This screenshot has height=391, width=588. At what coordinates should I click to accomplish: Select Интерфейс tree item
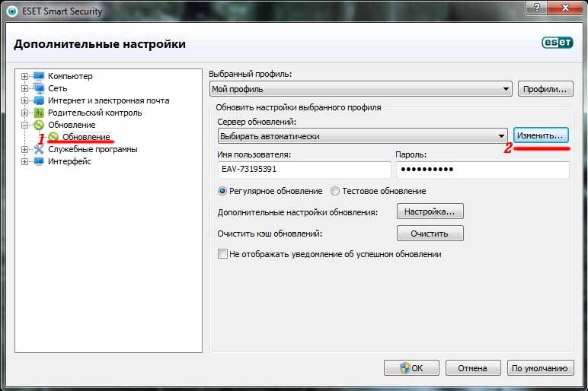point(69,161)
